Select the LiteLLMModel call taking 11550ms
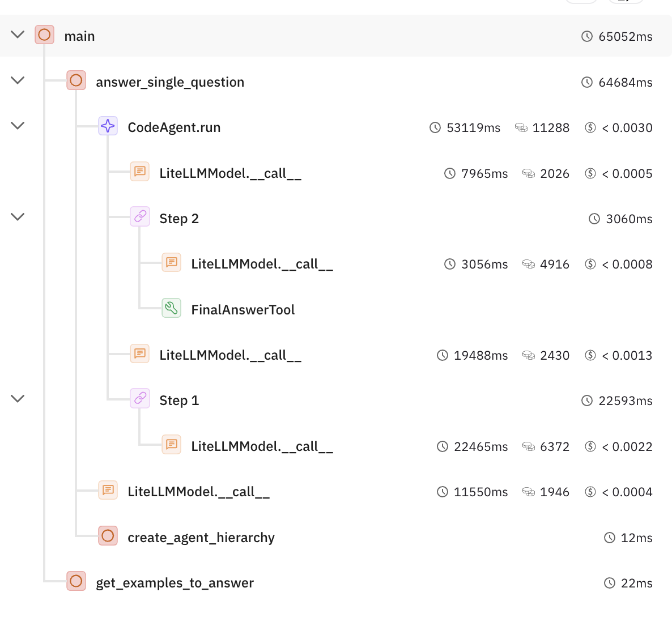 pyautogui.click(x=198, y=492)
